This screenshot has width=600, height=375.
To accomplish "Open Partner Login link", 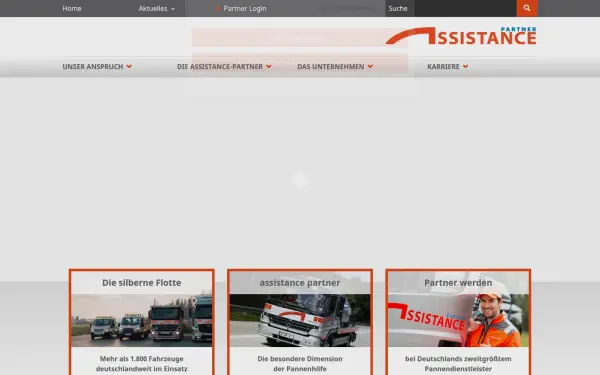I will click(241, 8).
